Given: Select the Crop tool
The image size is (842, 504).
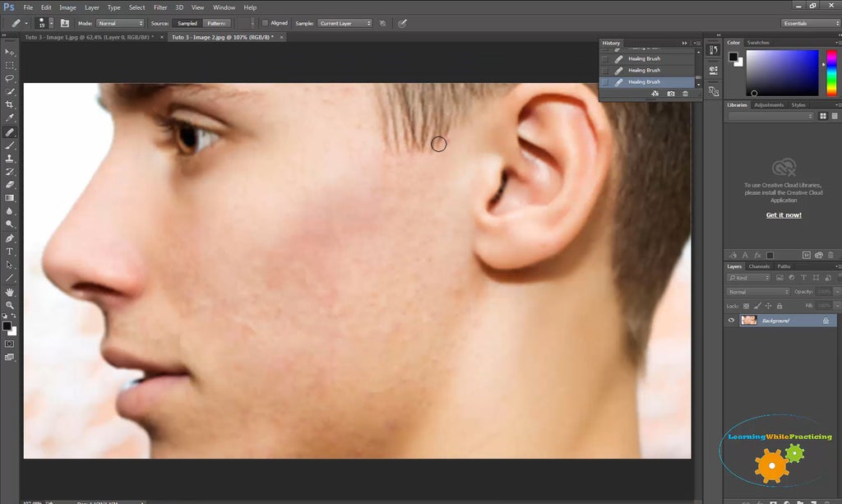Looking at the screenshot, I should 10,105.
